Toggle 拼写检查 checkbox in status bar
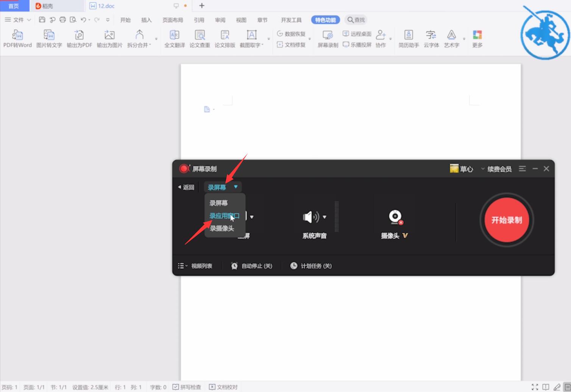 coord(187,387)
